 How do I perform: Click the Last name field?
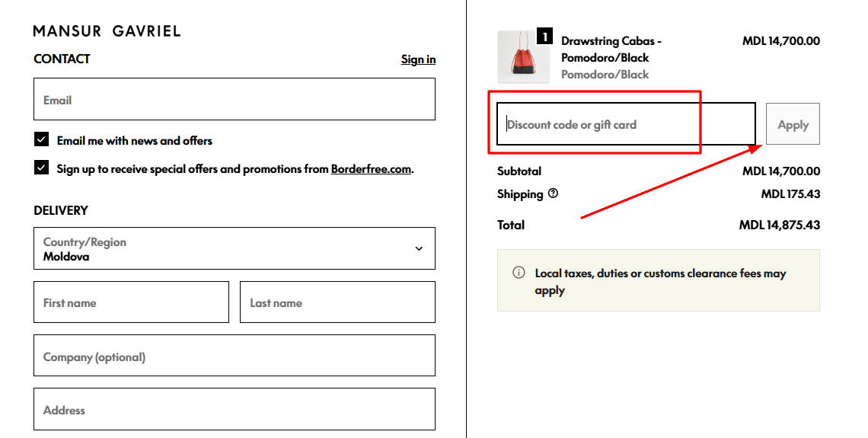[x=337, y=302]
